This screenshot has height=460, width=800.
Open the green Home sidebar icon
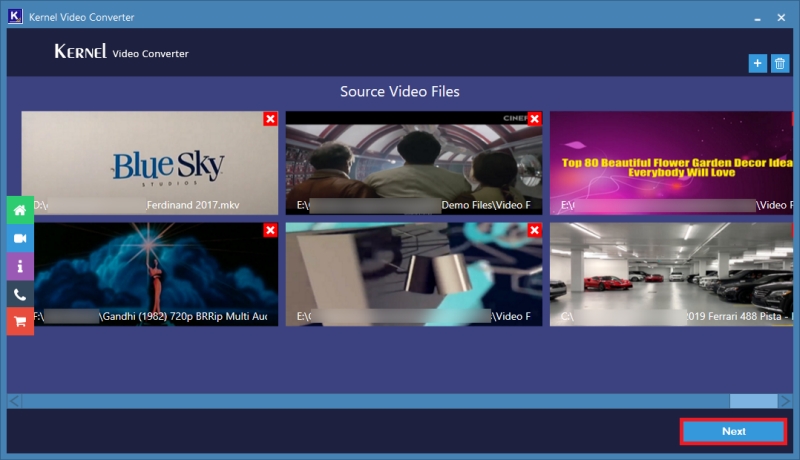20,210
